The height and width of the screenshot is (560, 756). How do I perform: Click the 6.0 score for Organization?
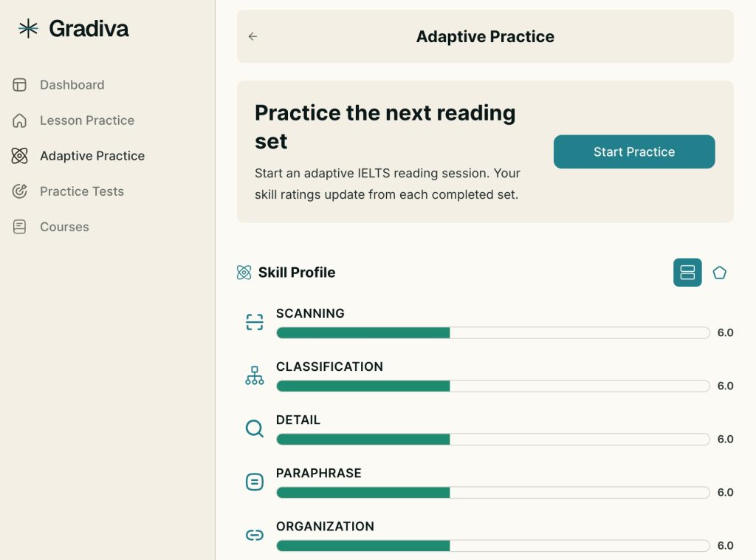tap(725, 545)
